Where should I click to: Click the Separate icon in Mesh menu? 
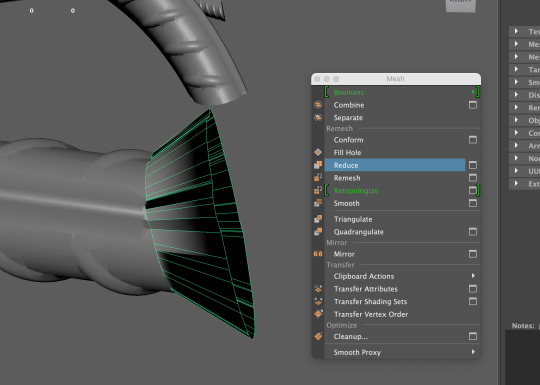pyautogui.click(x=318, y=117)
